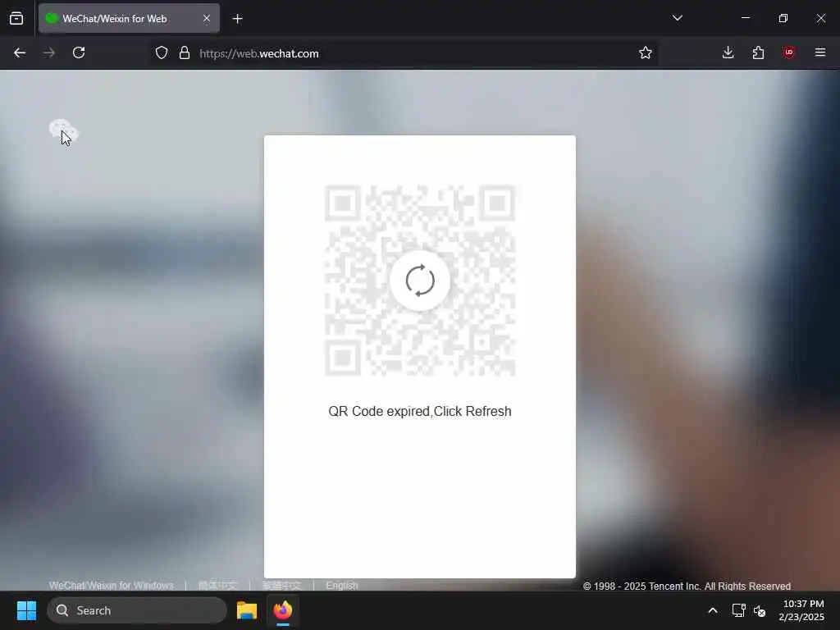The image size is (840, 630).
Task: Open the Extensions puzzle icon
Action: [758, 53]
